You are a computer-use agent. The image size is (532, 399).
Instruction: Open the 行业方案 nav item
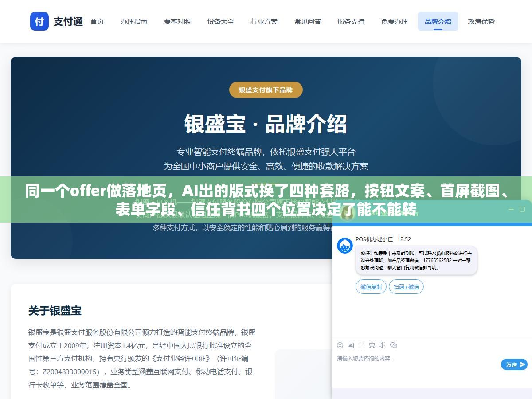tap(264, 21)
